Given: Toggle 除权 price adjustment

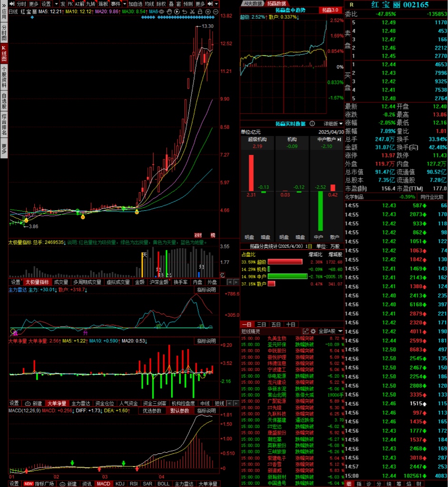Looking at the screenshot, I should (x=161, y=4).
